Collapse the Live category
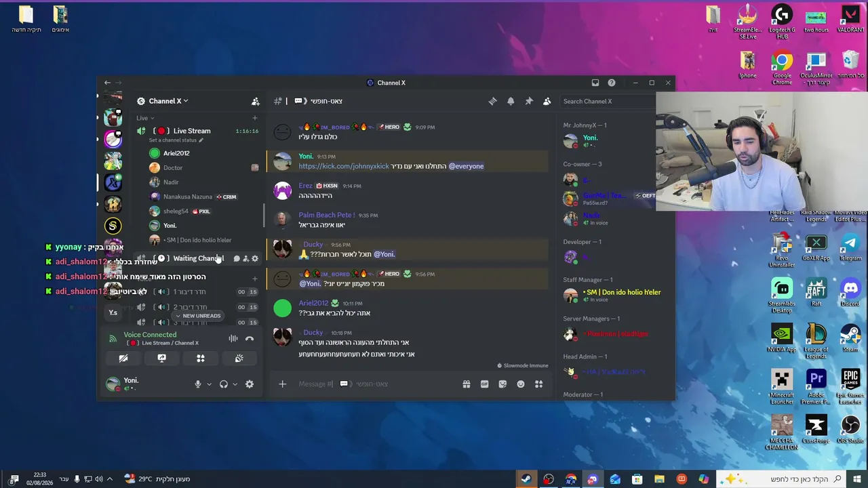The image size is (868, 488). coord(145,118)
